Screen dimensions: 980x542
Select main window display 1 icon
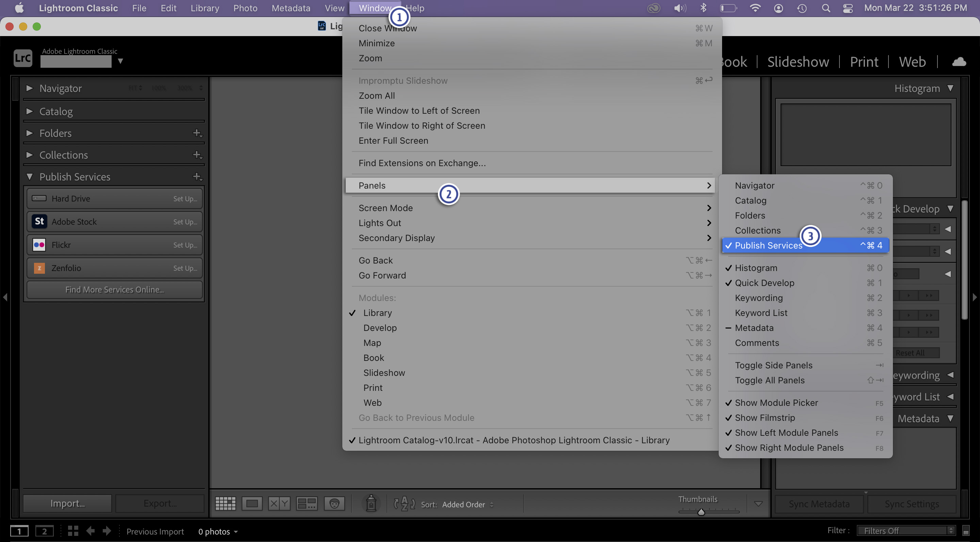[x=19, y=531]
